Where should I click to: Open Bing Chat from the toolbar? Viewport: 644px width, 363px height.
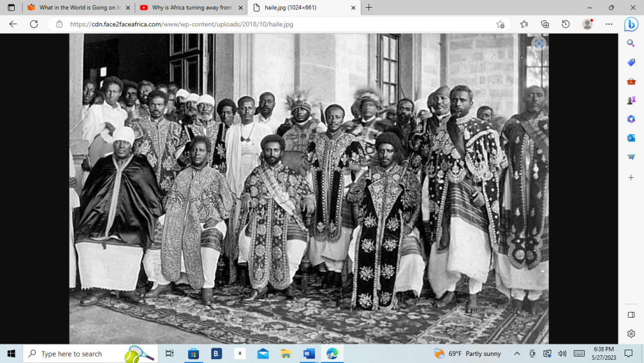(x=630, y=24)
